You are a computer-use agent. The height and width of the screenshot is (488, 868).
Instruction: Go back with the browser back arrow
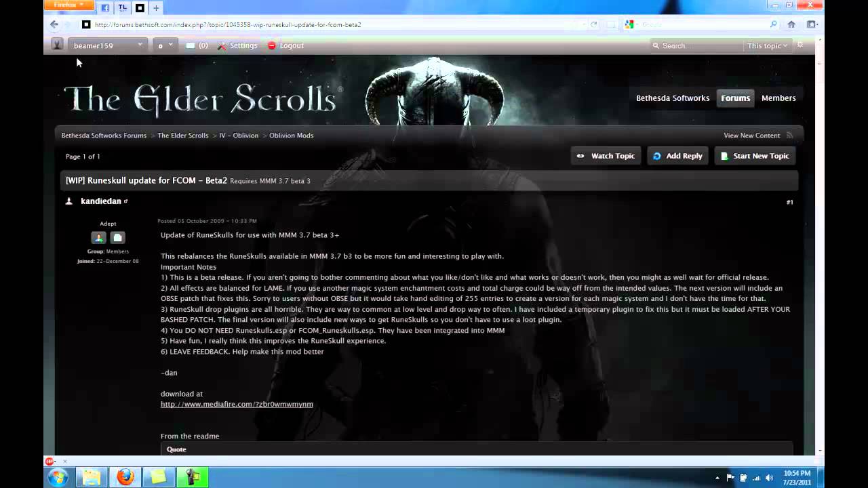click(54, 24)
